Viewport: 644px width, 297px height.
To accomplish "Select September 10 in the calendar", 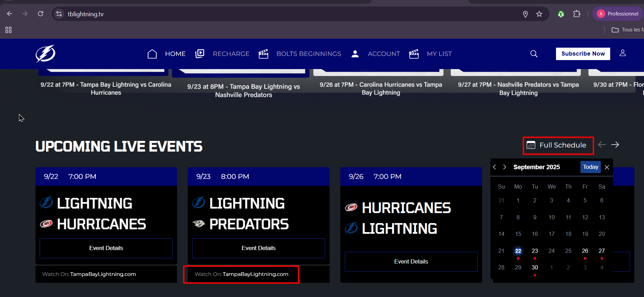I will [552, 218].
